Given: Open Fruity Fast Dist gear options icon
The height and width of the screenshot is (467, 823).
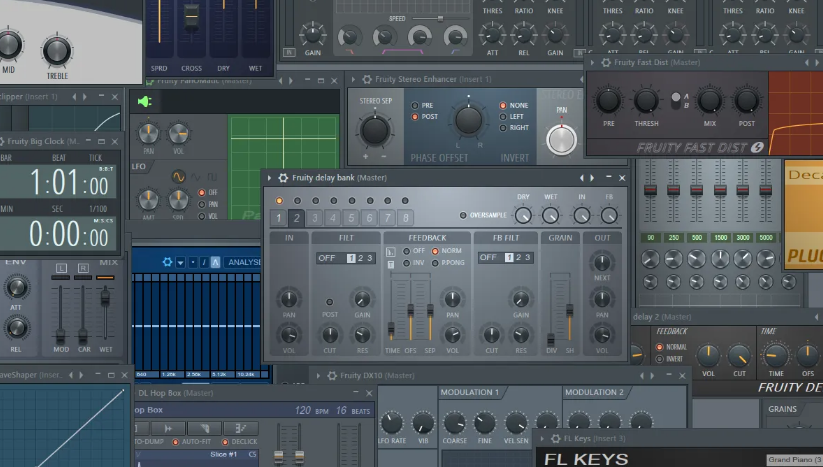Looking at the screenshot, I should (606, 62).
